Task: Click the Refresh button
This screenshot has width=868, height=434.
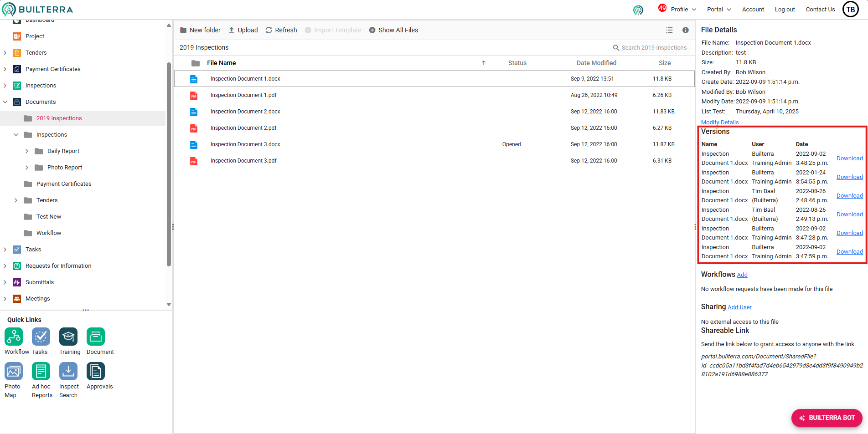Action: [x=281, y=30]
